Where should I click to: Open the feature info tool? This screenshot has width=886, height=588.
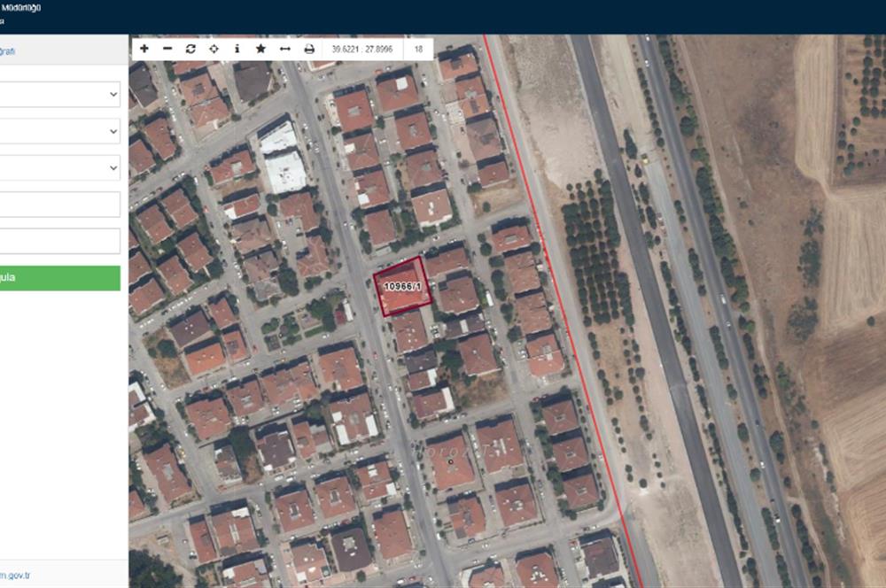tap(237, 50)
